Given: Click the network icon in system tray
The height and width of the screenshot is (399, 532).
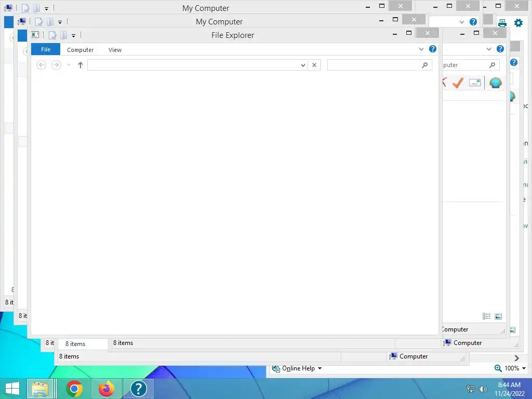Looking at the screenshot, I should pos(471,389).
